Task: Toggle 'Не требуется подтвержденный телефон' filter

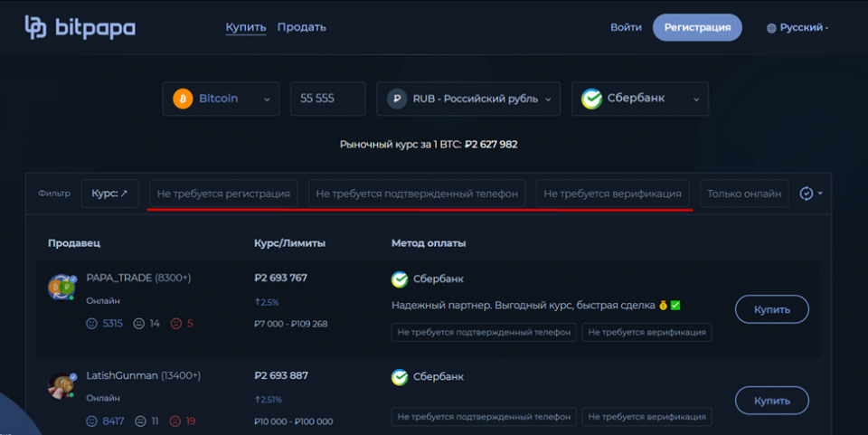Action: pos(417,194)
